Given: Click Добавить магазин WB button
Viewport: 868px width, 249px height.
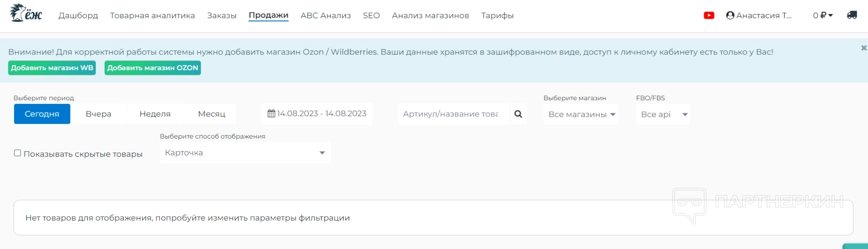Looking at the screenshot, I should (52, 68).
